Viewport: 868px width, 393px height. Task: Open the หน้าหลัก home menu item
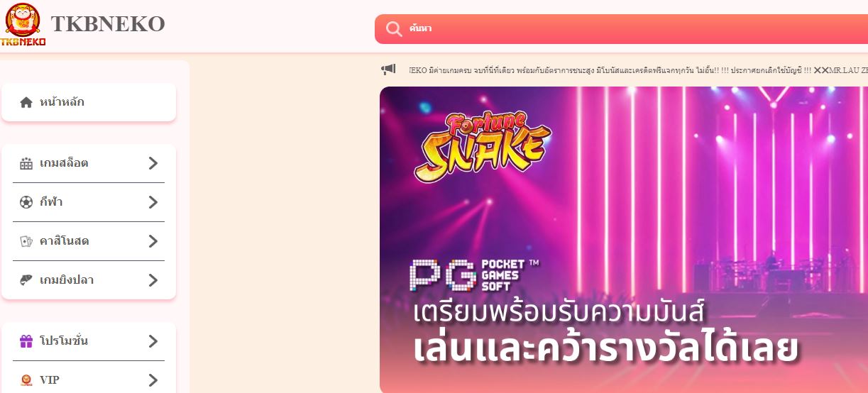tap(89, 102)
